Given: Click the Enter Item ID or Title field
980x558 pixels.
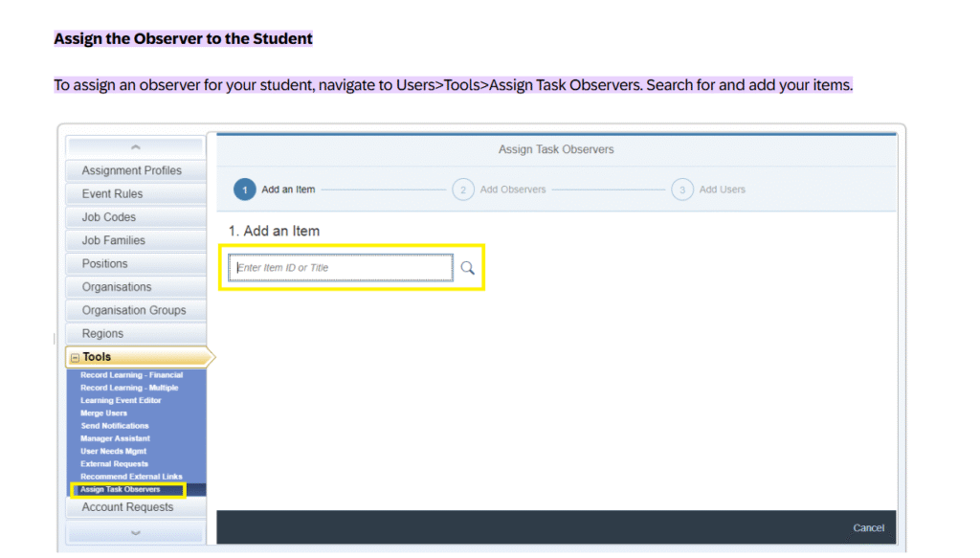Looking at the screenshot, I should click(340, 268).
